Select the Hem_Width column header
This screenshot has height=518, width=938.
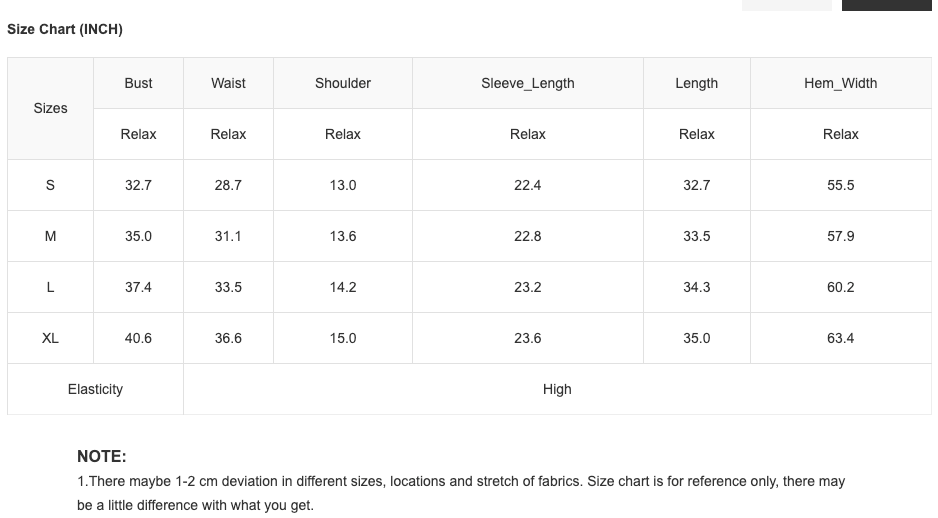(x=840, y=83)
